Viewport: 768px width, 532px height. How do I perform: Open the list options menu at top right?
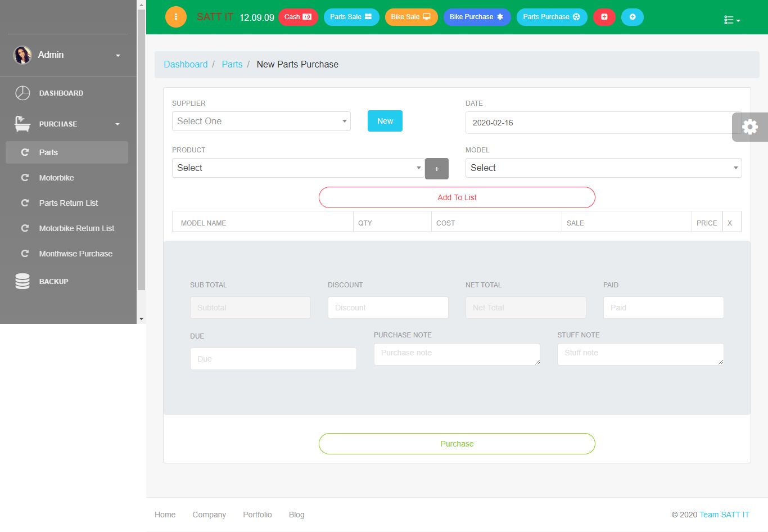732,20
